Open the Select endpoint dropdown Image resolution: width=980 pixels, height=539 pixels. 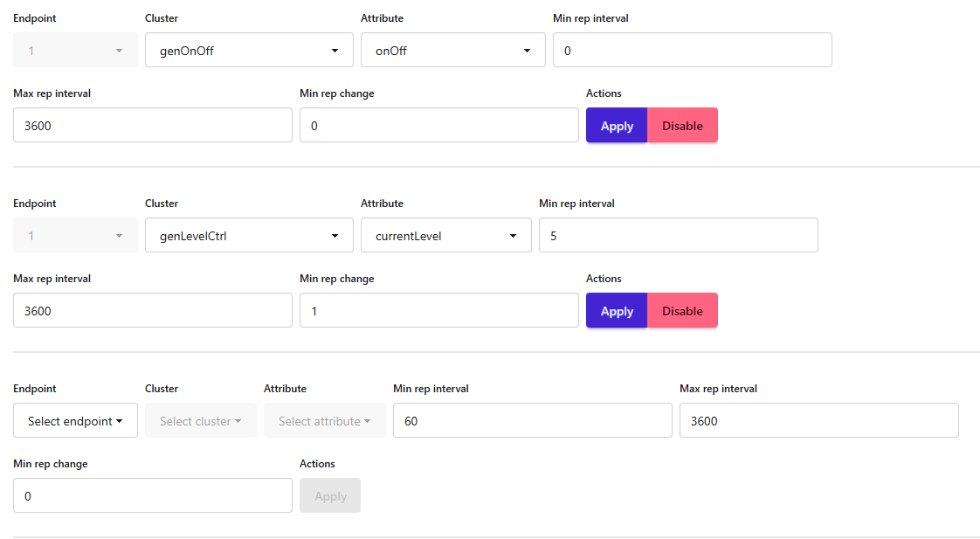[75, 421]
